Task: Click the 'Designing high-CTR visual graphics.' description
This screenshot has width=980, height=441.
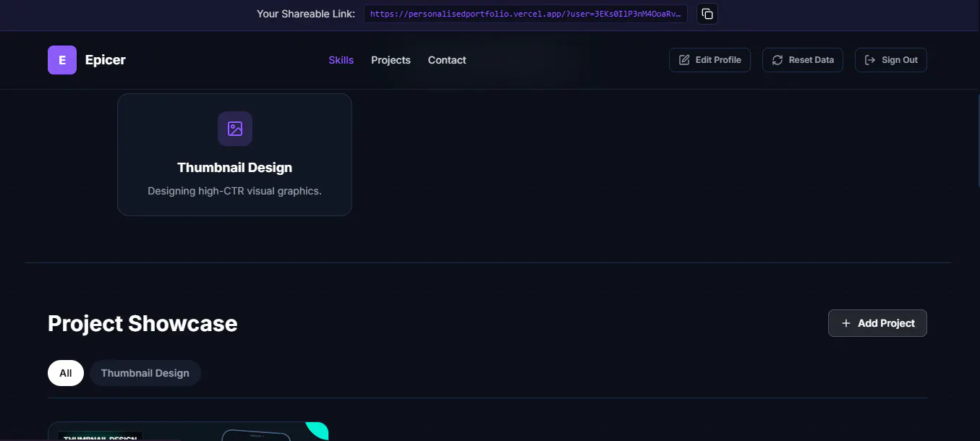Action: point(235,191)
